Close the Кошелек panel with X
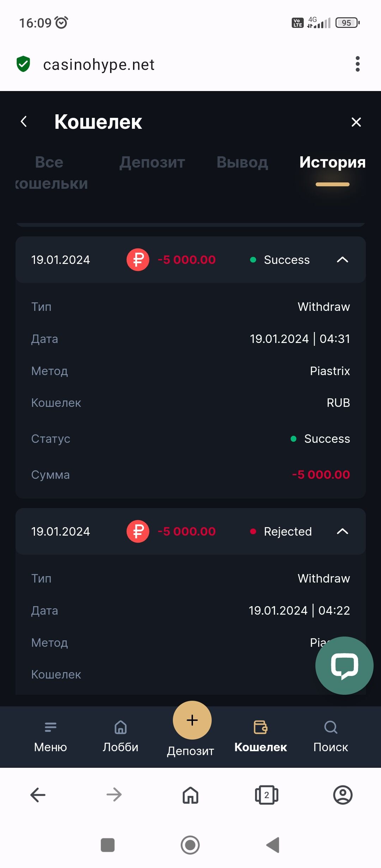Viewport: 381px width, 868px height. pos(356,122)
